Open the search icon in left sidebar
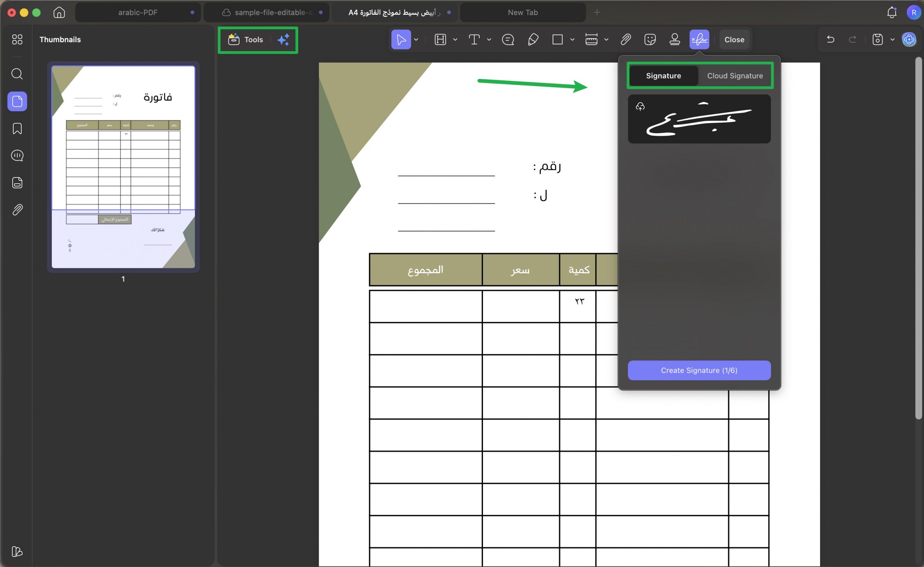This screenshot has height=567, width=924. pos(17,74)
